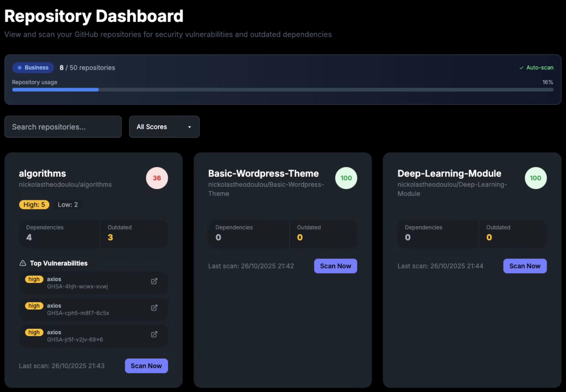Click the 100 score badge on Basic-Wordpress-Theme

[x=346, y=178]
